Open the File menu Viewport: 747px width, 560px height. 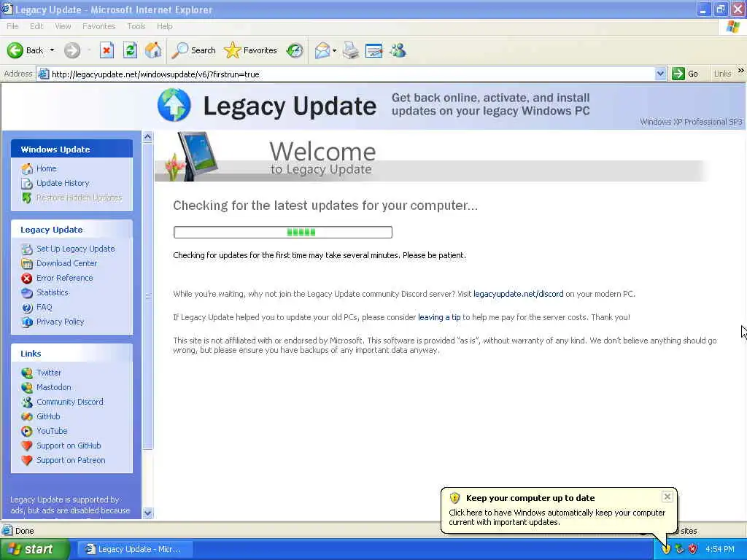point(12,26)
